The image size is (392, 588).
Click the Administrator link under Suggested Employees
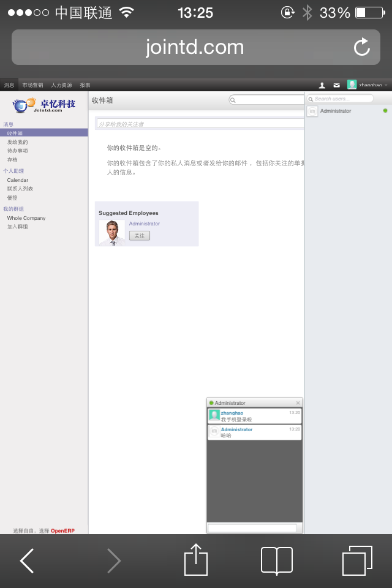tap(144, 224)
